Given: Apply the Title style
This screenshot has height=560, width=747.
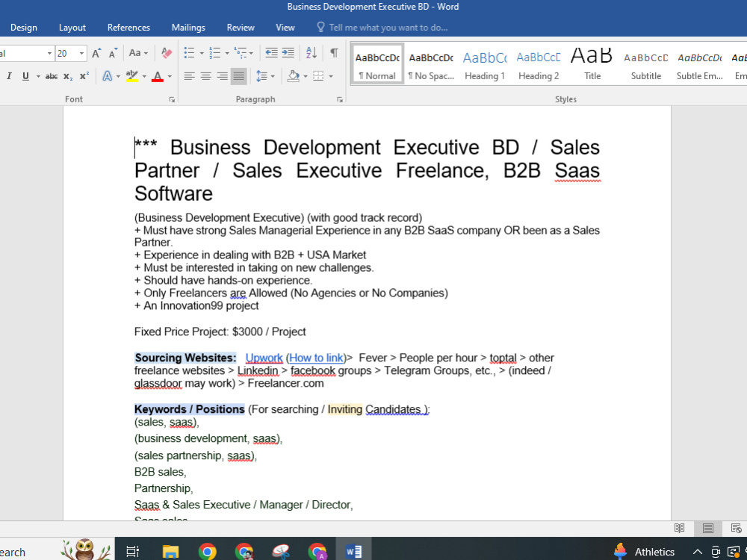Looking at the screenshot, I should 592,65.
